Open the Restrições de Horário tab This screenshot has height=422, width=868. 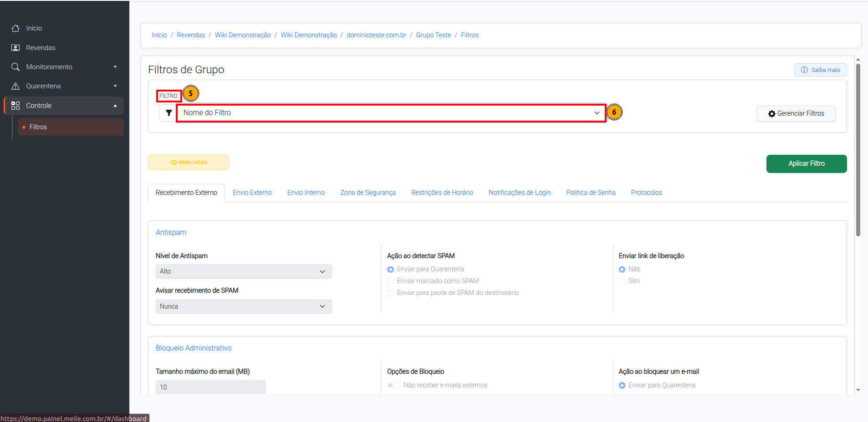pyautogui.click(x=442, y=193)
